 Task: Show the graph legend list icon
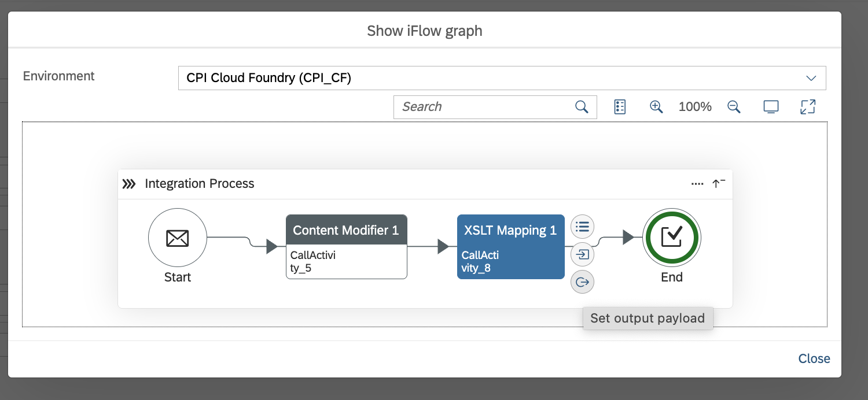(620, 107)
